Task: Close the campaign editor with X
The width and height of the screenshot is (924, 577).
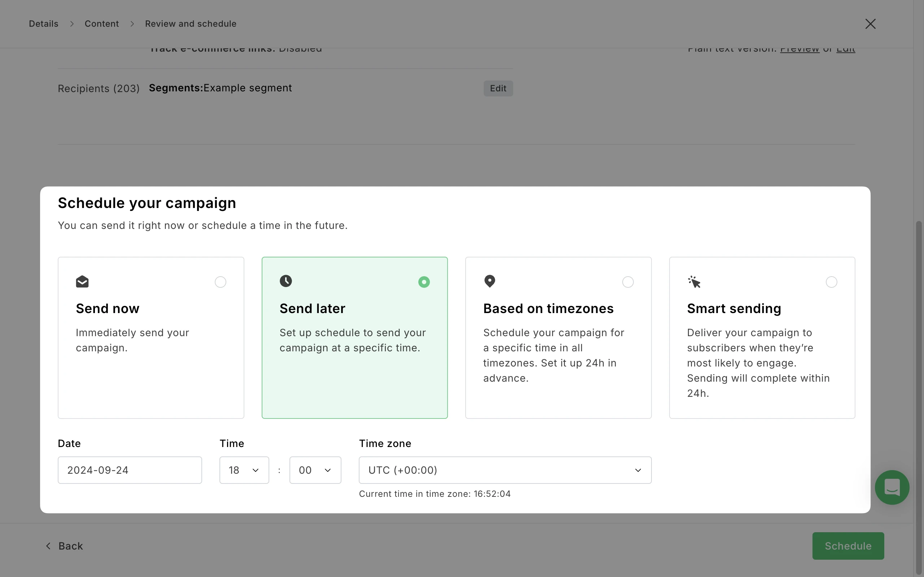Action: (870, 24)
